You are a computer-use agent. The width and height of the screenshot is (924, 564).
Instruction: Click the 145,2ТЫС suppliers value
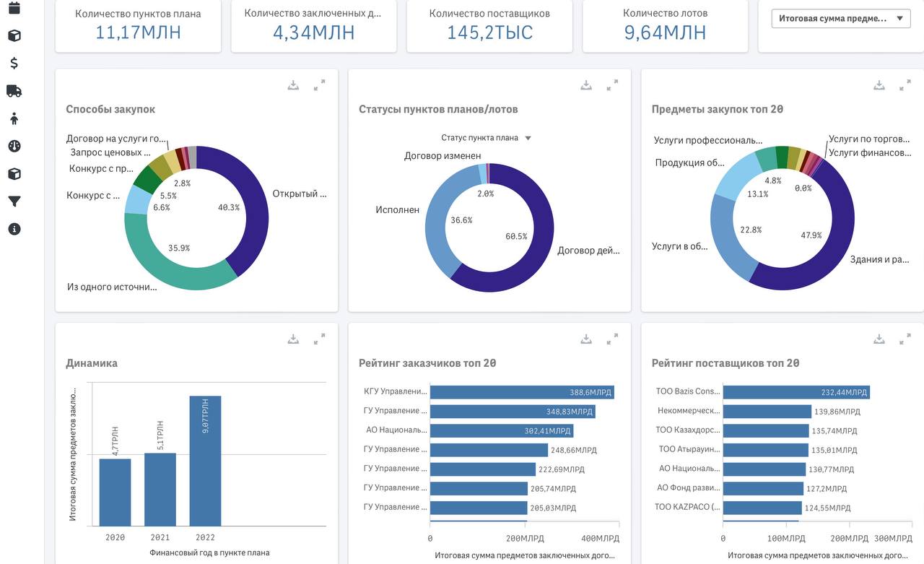489,32
